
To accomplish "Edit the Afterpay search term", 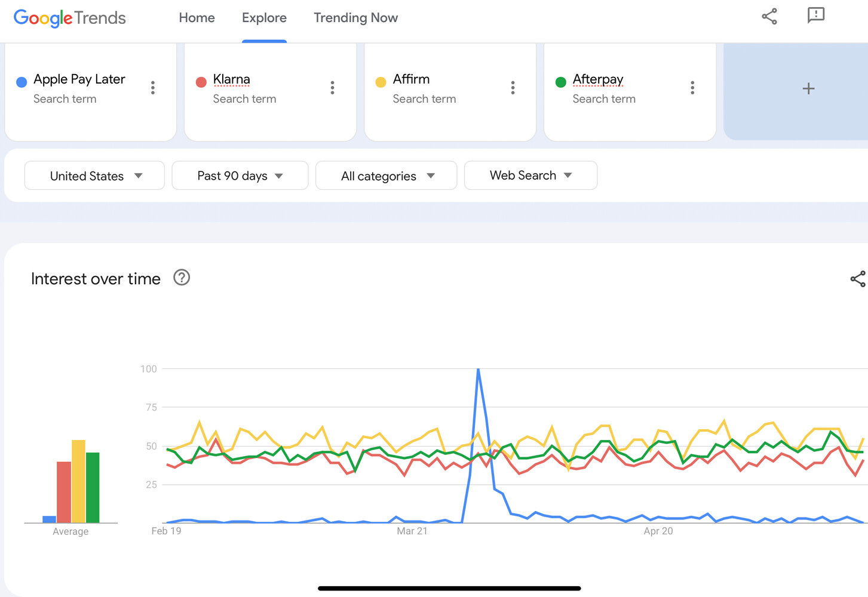I will 597,79.
